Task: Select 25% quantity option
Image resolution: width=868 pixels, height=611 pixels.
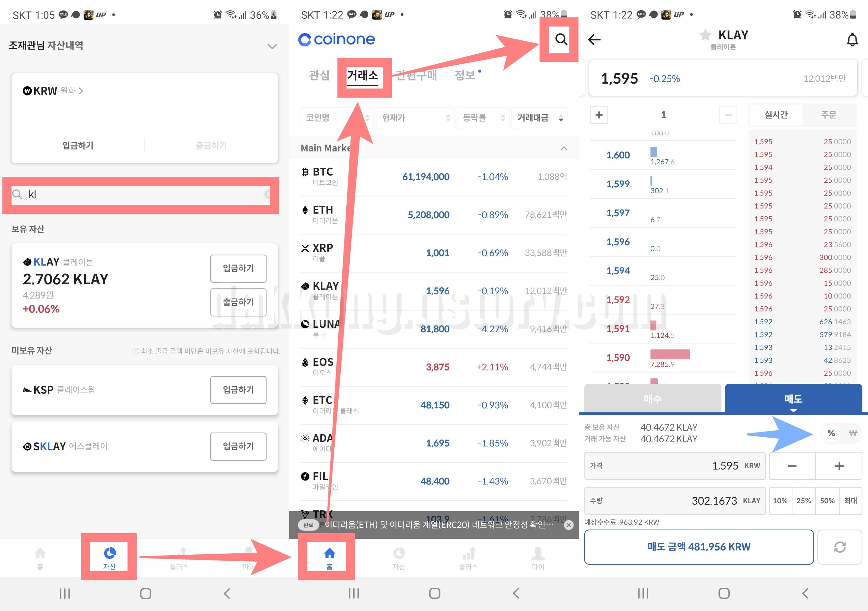Action: (804, 501)
